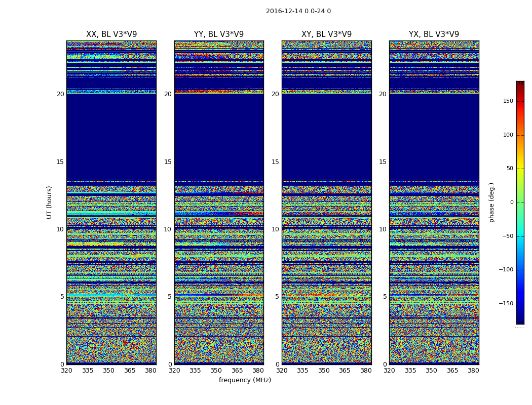Click the 335 tick under XX plot
This screenshot has width=532, height=405.
pyautogui.click(x=88, y=371)
